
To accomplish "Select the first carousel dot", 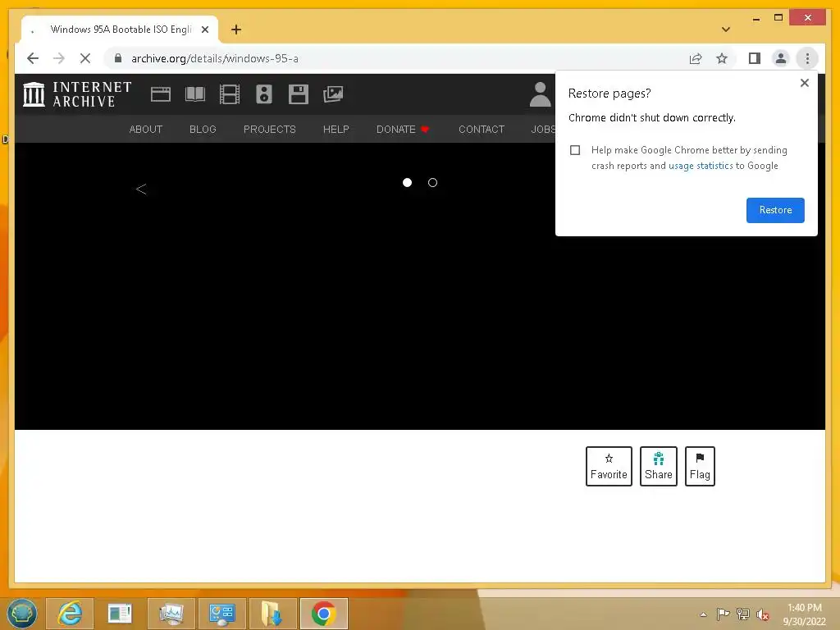I will coord(407,183).
